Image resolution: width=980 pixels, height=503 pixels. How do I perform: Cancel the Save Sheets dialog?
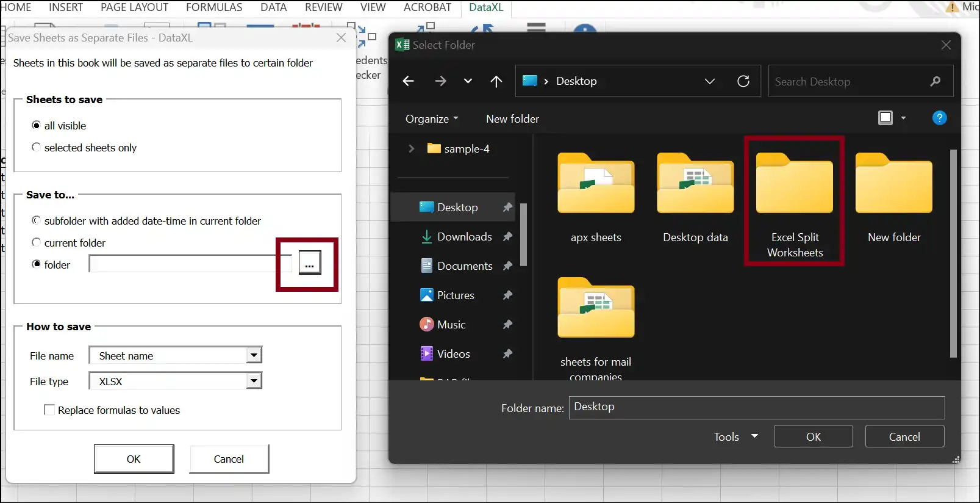point(229,459)
